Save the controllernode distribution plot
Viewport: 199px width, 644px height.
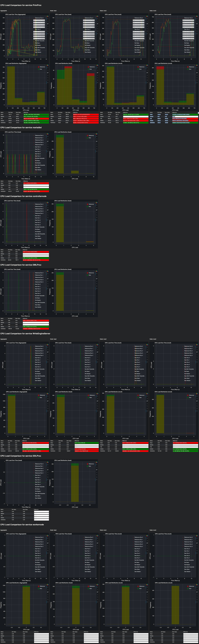[97, 212]
